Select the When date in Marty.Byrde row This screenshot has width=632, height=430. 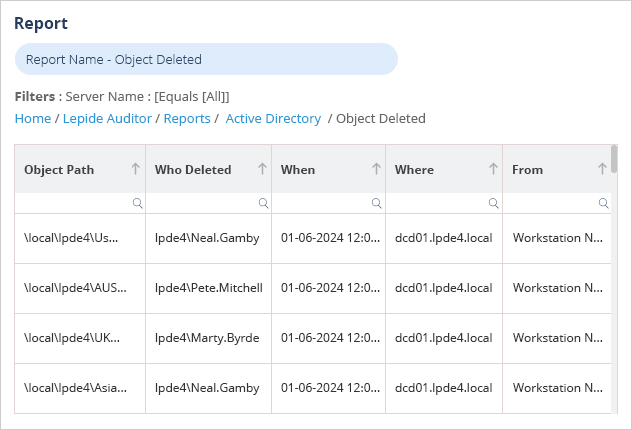pos(328,338)
